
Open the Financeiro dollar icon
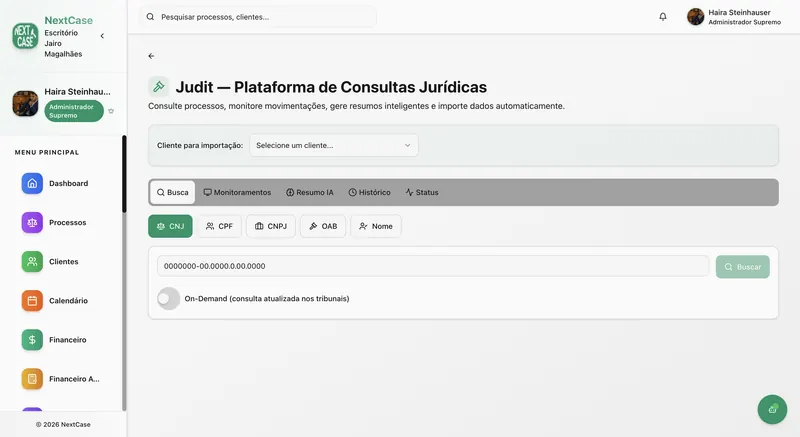point(32,340)
